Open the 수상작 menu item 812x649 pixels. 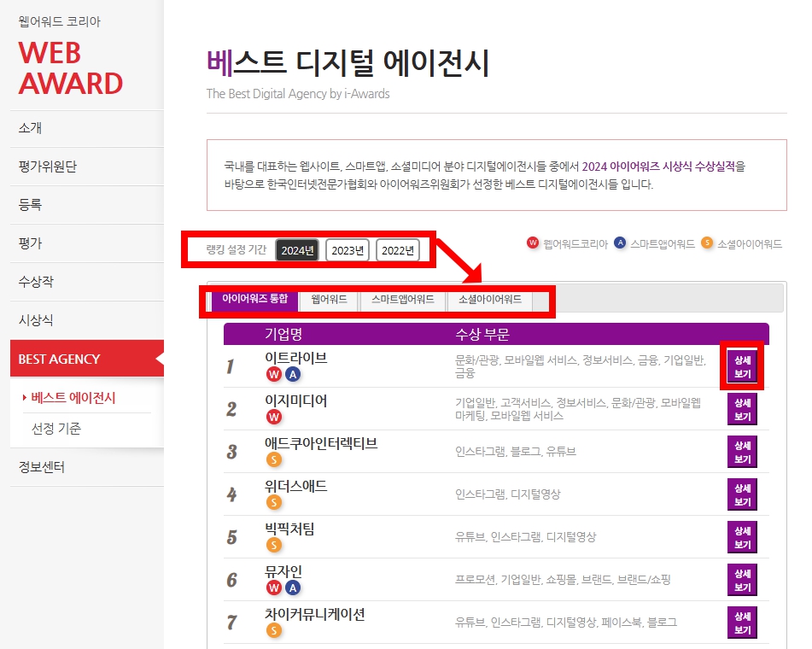click(x=87, y=281)
